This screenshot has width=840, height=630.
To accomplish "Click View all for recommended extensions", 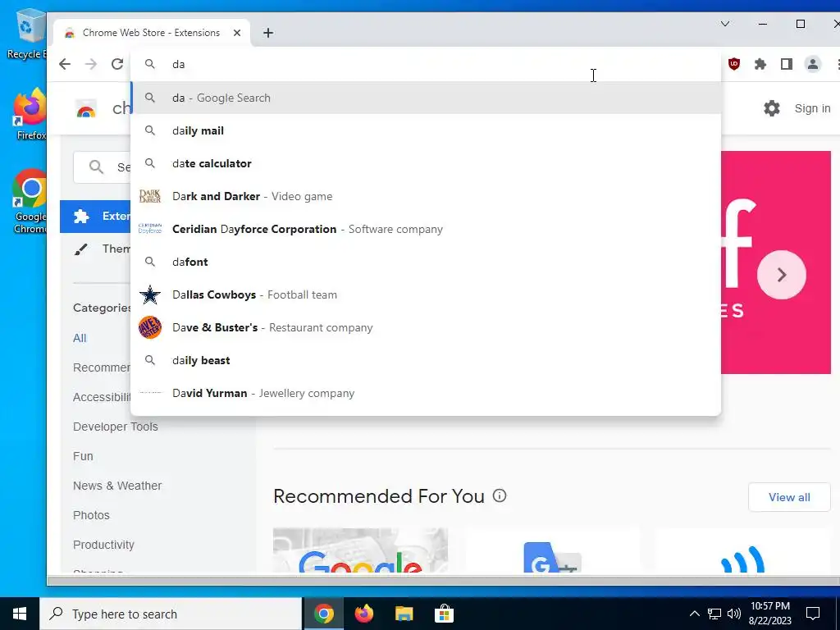I will click(789, 497).
